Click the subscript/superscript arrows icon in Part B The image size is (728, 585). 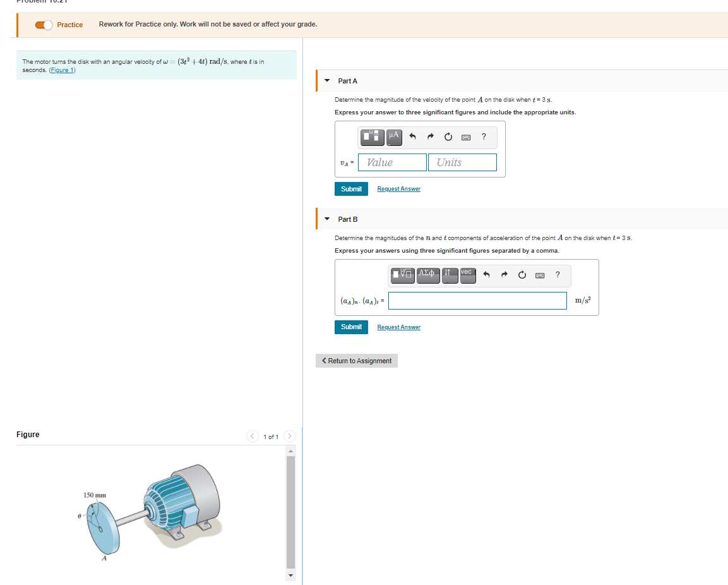pos(450,275)
